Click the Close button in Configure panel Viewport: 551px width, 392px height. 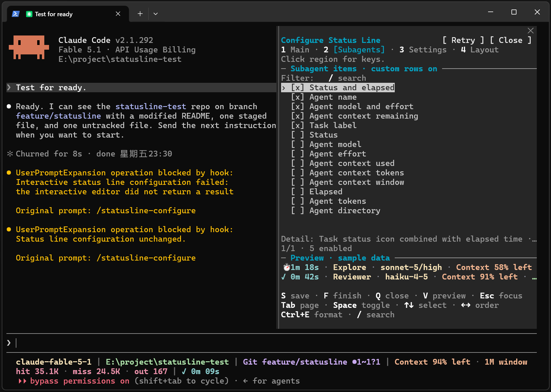[510, 40]
